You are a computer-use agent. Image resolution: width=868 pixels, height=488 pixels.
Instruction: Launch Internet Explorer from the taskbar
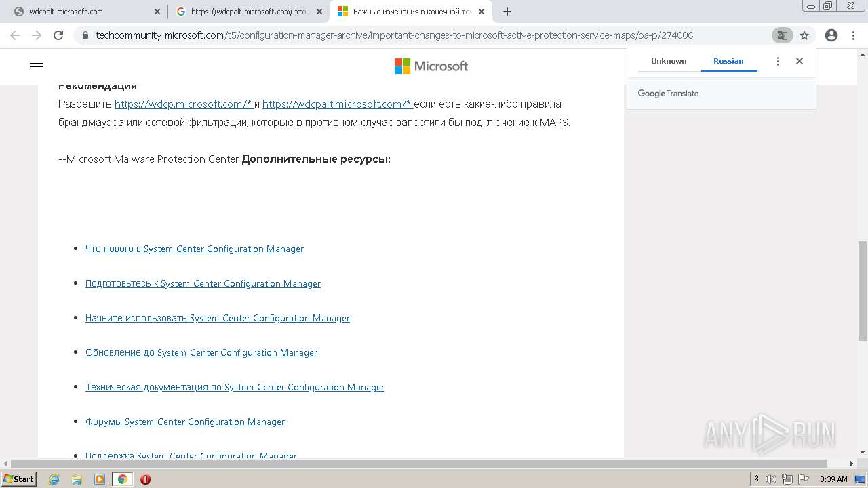click(x=54, y=479)
